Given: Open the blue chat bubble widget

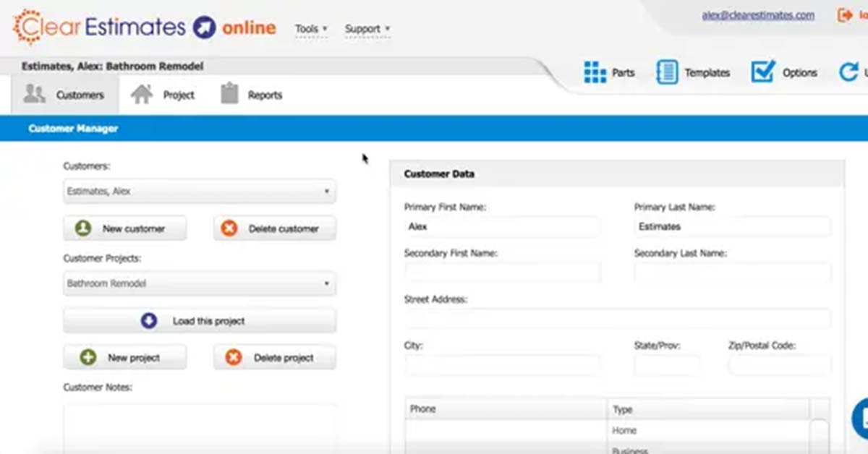Looking at the screenshot, I should tap(860, 418).
